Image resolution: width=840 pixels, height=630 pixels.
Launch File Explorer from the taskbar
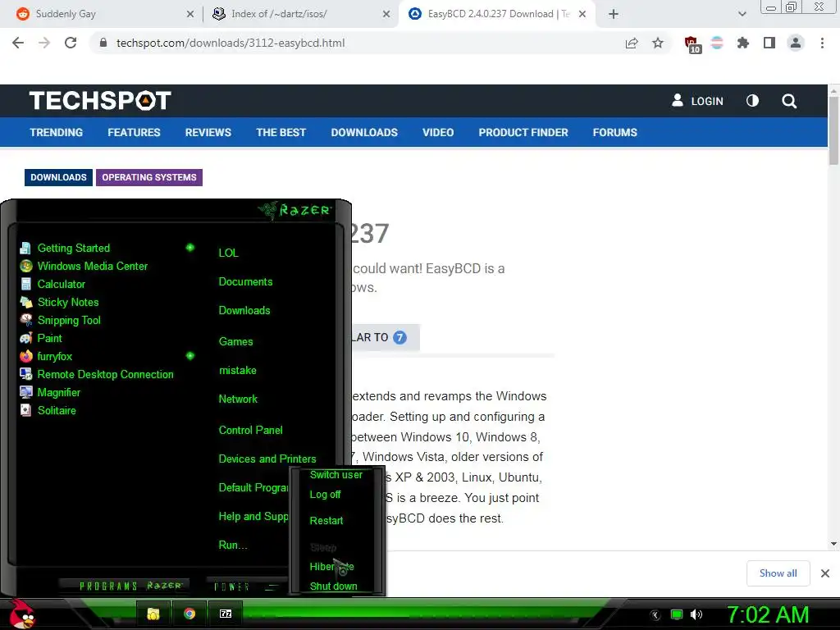click(x=153, y=614)
